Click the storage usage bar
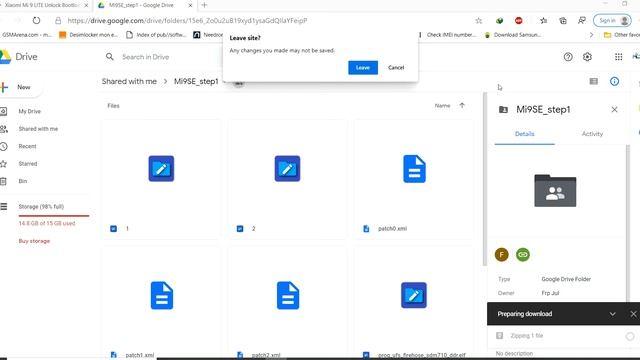The image size is (640, 360). point(54,216)
